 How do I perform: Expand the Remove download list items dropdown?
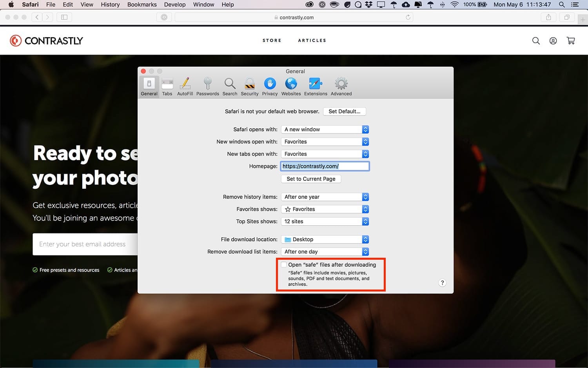click(325, 251)
